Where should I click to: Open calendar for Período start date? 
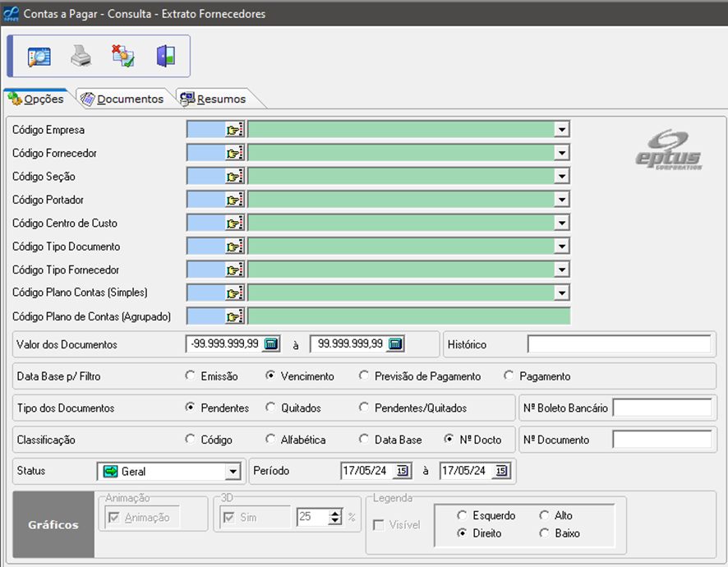coord(402,471)
